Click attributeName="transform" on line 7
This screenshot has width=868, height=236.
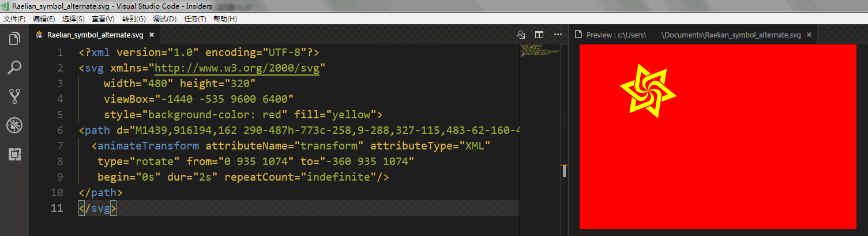tap(284, 146)
